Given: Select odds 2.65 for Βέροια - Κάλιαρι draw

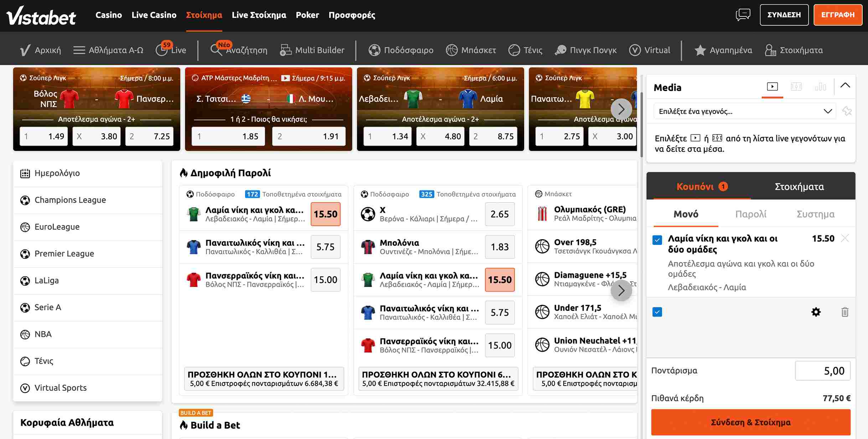Looking at the screenshot, I should 500,214.
